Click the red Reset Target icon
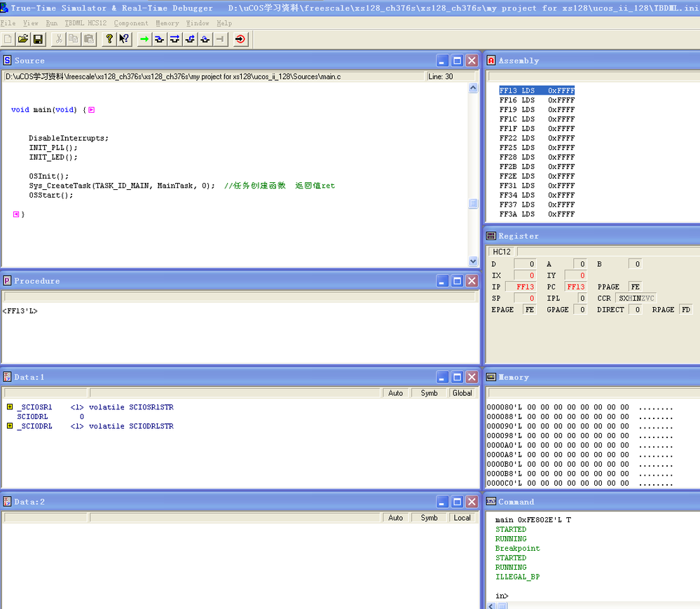 tap(240, 39)
